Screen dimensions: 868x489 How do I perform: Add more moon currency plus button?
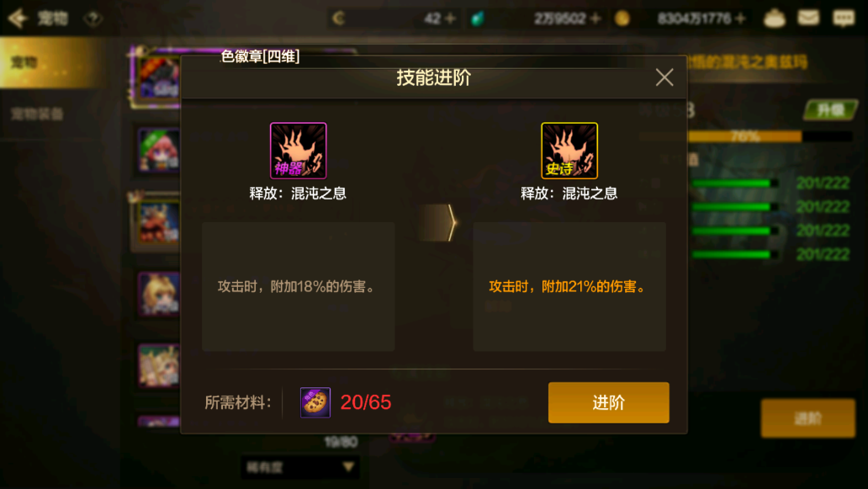(451, 19)
